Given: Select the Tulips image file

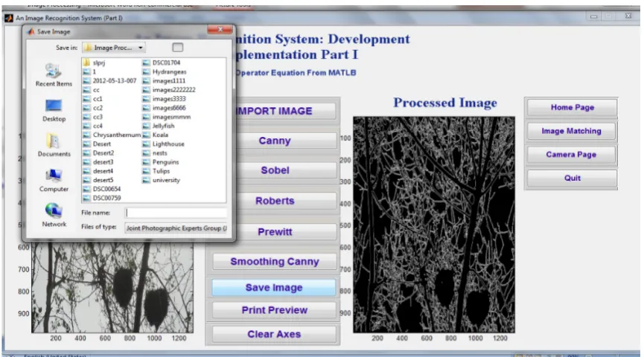Looking at the screenshot, I should [156, 171].
